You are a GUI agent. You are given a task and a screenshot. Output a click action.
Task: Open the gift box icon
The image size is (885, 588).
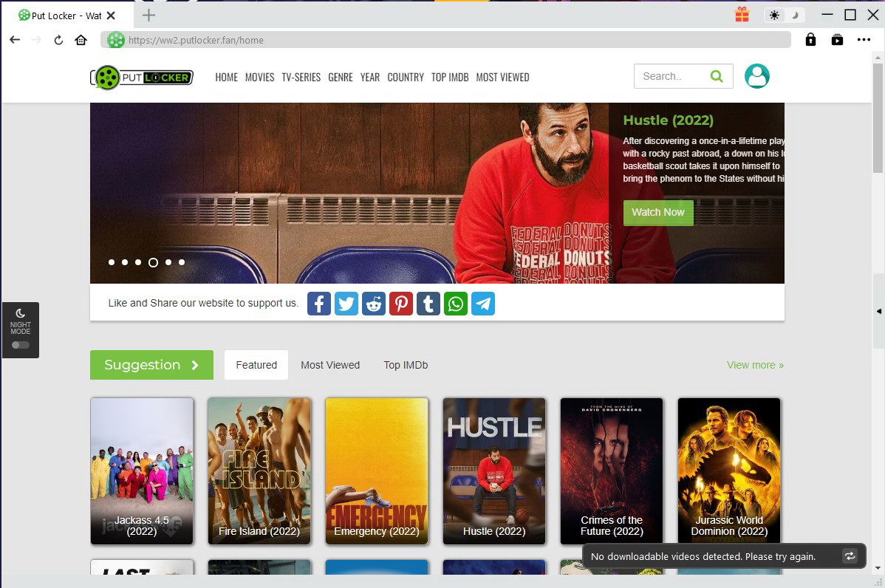[x=742, y=15]
